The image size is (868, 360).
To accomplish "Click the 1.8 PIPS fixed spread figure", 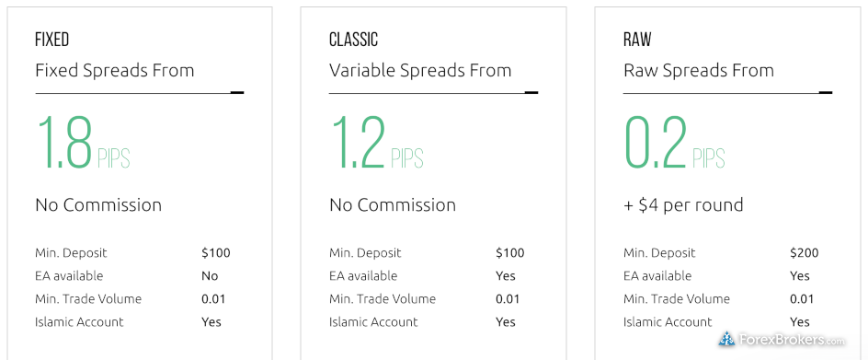I will tap(83, 142).
